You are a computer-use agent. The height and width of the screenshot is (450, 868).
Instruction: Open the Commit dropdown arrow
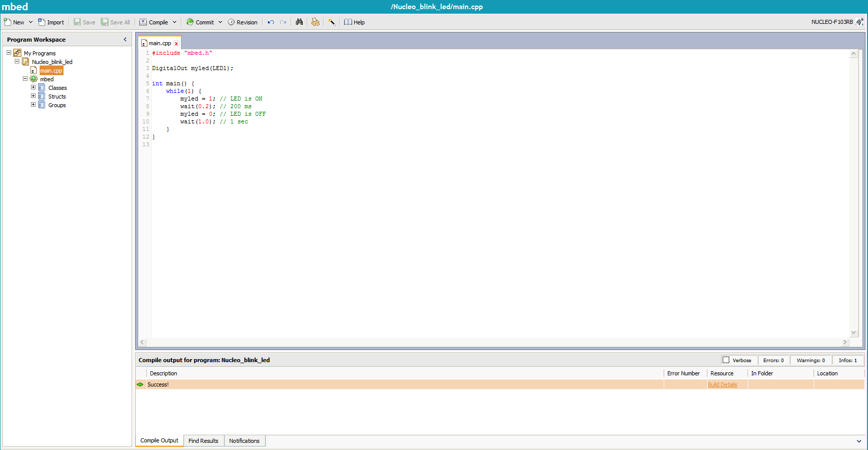[220, 22]
